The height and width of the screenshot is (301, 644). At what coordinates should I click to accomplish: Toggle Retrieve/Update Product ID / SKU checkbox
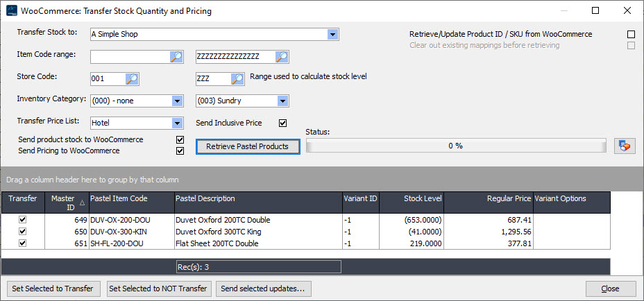coord(631,35)
